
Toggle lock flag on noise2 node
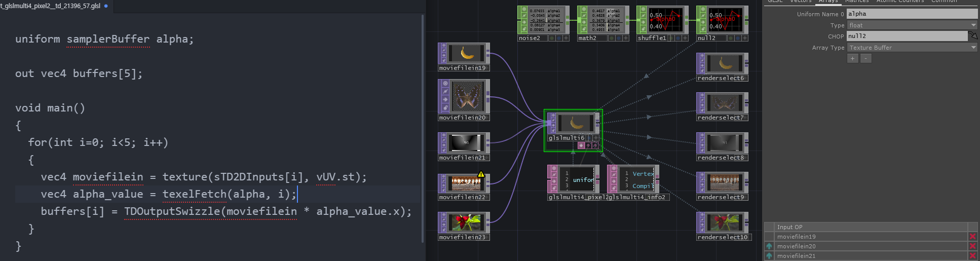click(524, 29)
